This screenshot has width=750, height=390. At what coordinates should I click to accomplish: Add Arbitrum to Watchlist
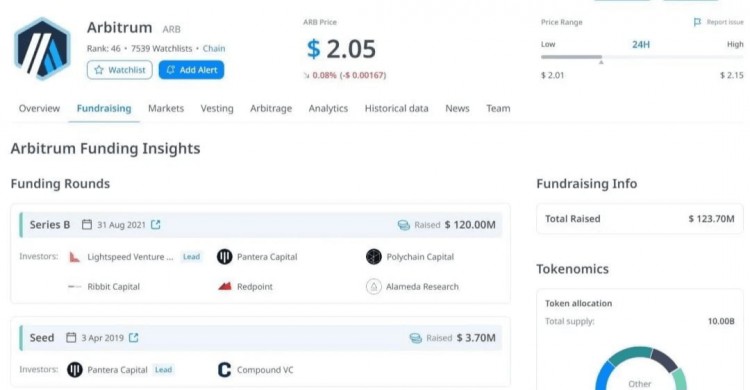[x=120, y=70]
